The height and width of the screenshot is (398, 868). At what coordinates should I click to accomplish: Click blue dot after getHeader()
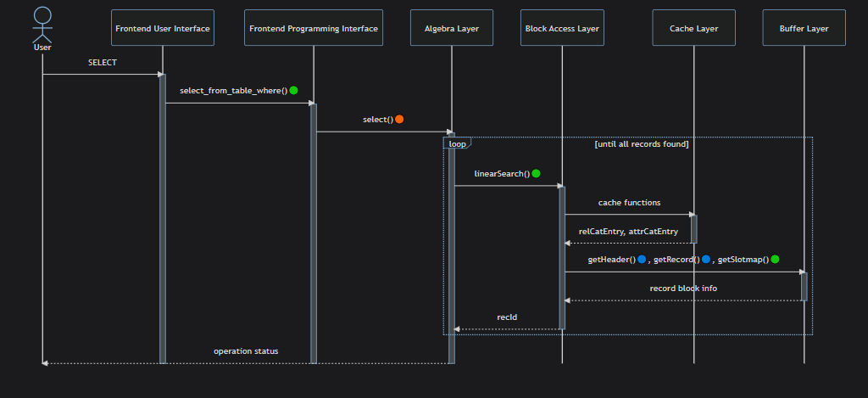pos(642,259)
